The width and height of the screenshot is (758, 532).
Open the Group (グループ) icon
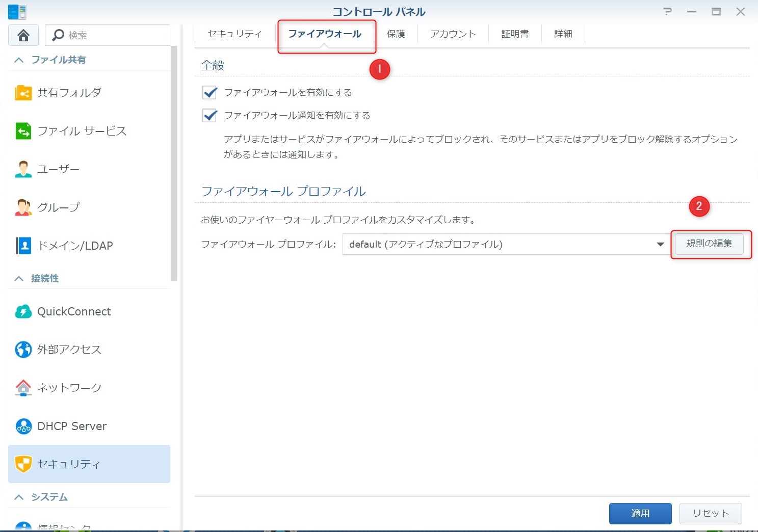(23, 207)
